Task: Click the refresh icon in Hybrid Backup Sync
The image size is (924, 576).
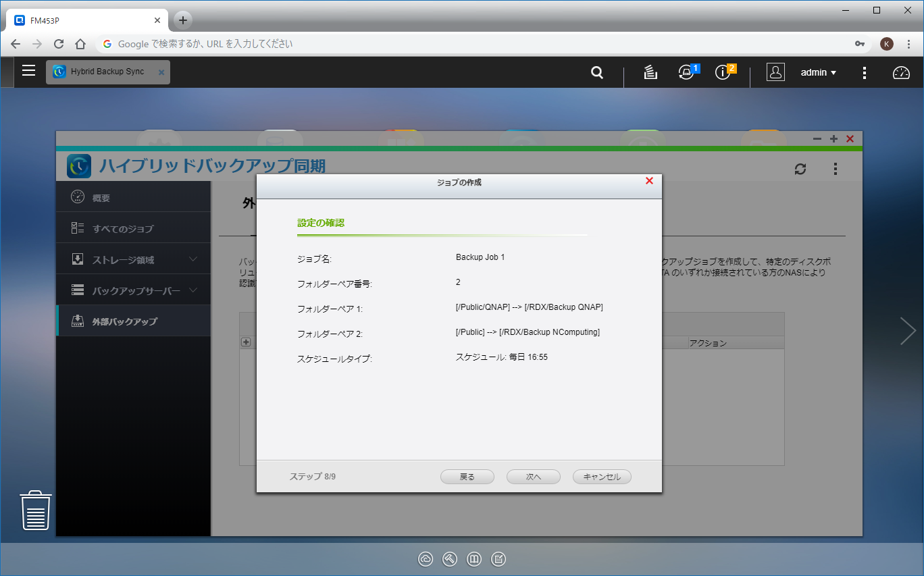Action: (x=800, y=169)
